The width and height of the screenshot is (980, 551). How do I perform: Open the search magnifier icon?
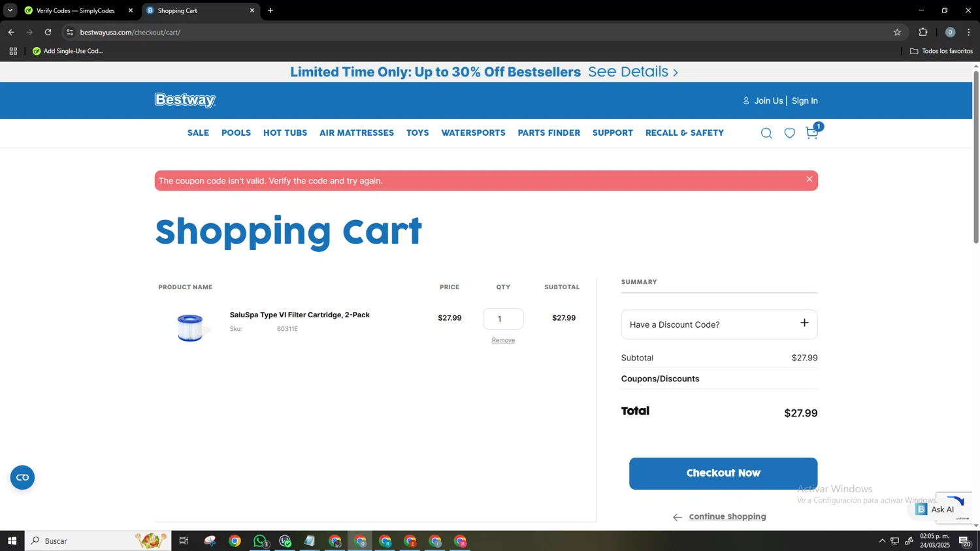(766, 133)
